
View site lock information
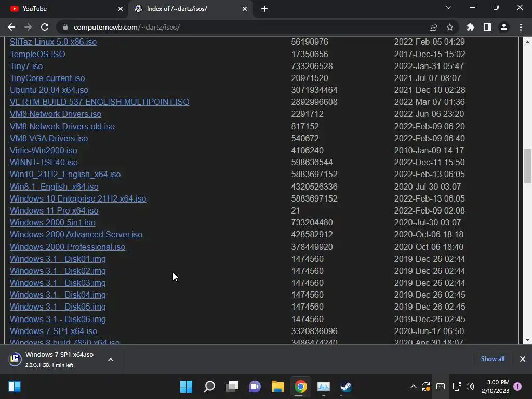(x=65, y=27)
